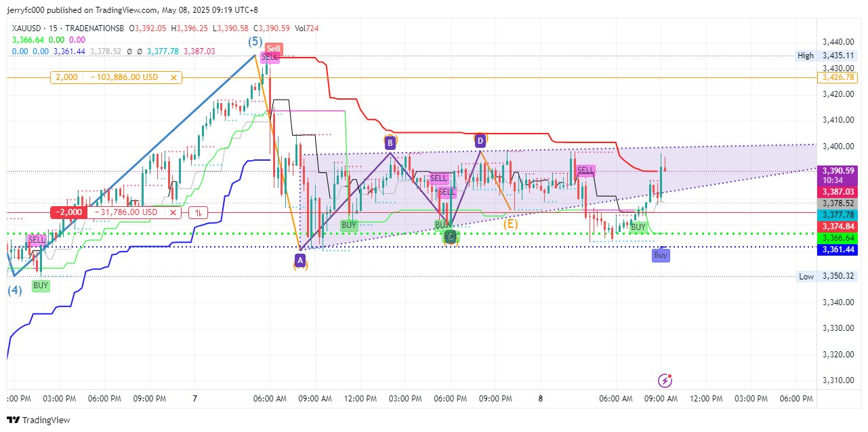868x432 pixels.
Task: Select the purple A wave marker
Action: (300, 259)
